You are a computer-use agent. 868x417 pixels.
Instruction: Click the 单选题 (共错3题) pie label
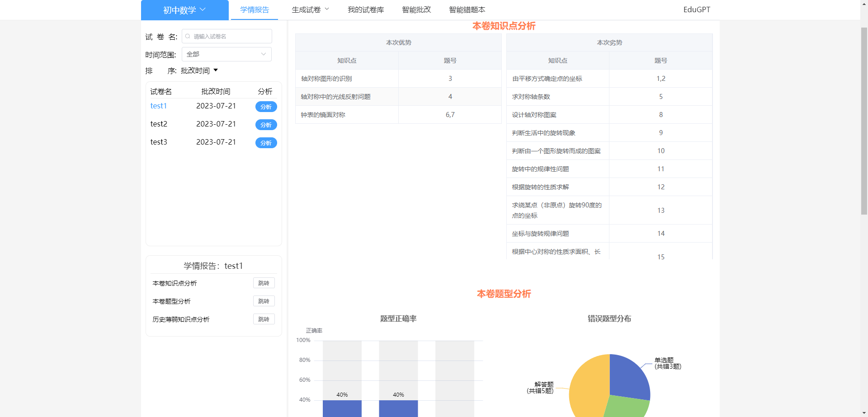(x=668, y=363)
